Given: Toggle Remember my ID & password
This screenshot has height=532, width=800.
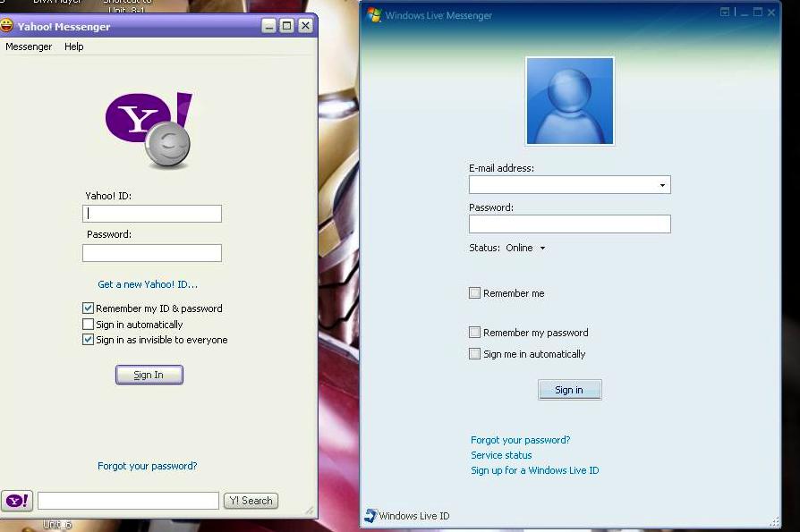Looking at the screenshot, I should 88,308.
